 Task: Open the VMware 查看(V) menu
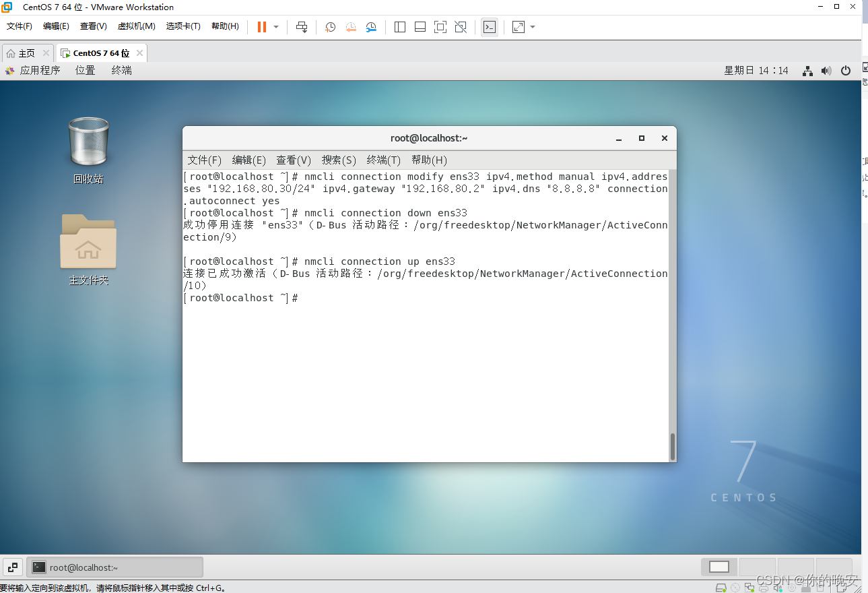click(x=94, y=26)
